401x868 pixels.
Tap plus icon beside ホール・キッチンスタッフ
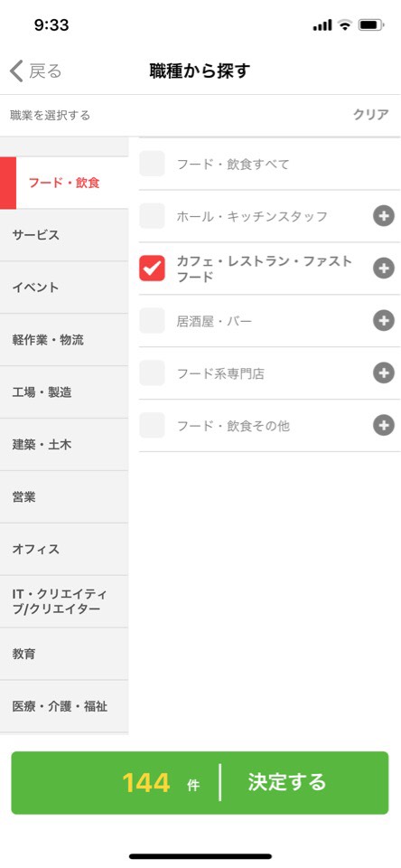coord(383,216)
